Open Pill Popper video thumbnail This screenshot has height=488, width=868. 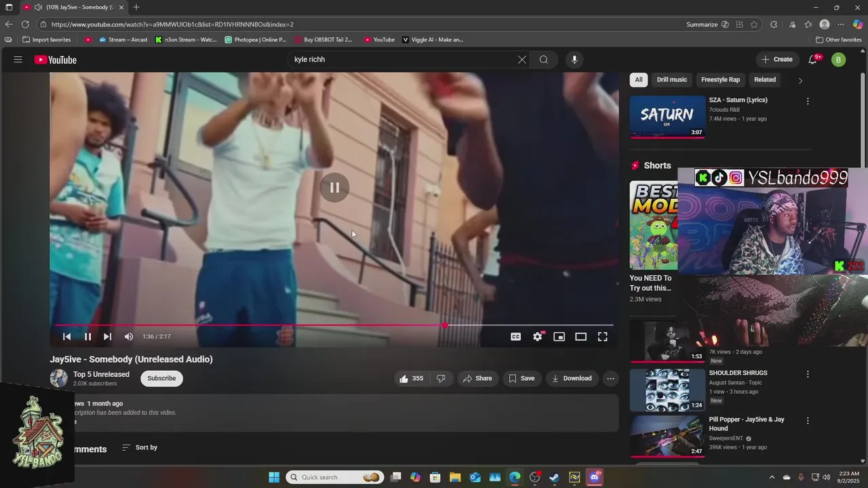click(667, 436)
